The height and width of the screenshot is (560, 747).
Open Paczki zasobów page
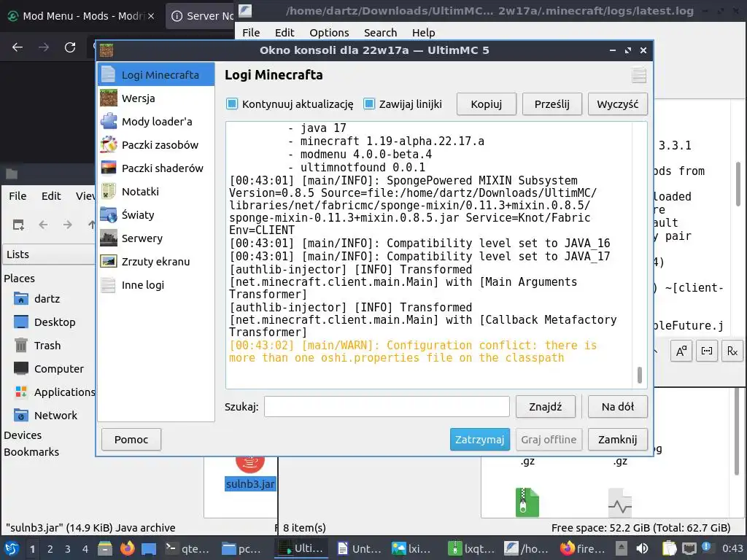coord(156,145)
